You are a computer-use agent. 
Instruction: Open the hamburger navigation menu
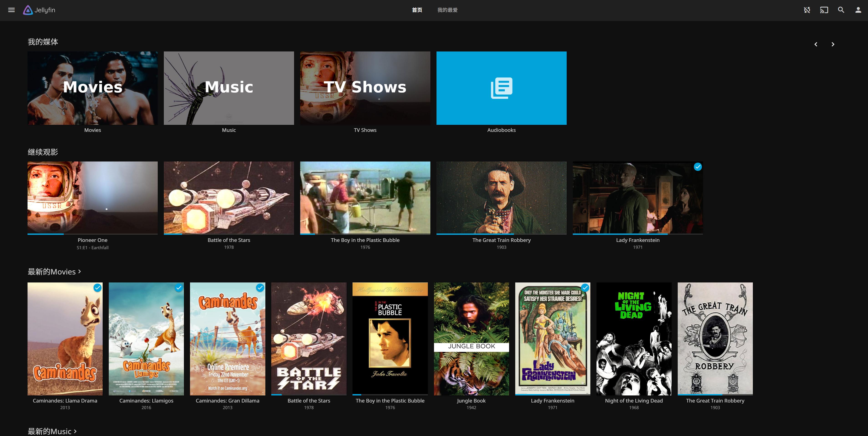coord(11,10)
